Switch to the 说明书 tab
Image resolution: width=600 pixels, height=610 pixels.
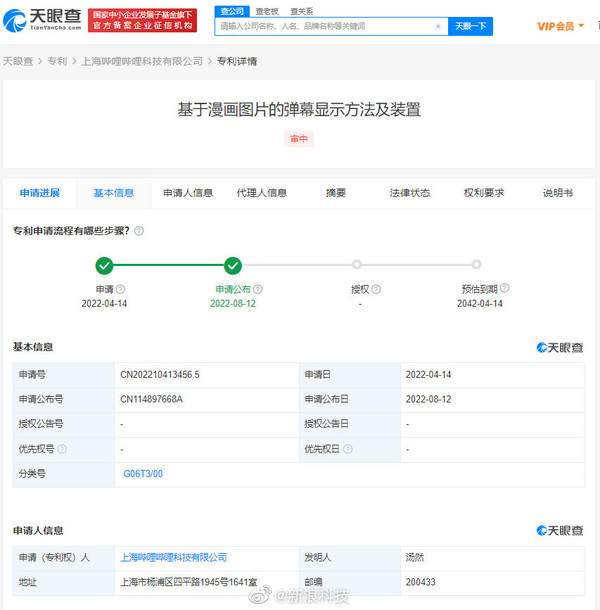558,193
